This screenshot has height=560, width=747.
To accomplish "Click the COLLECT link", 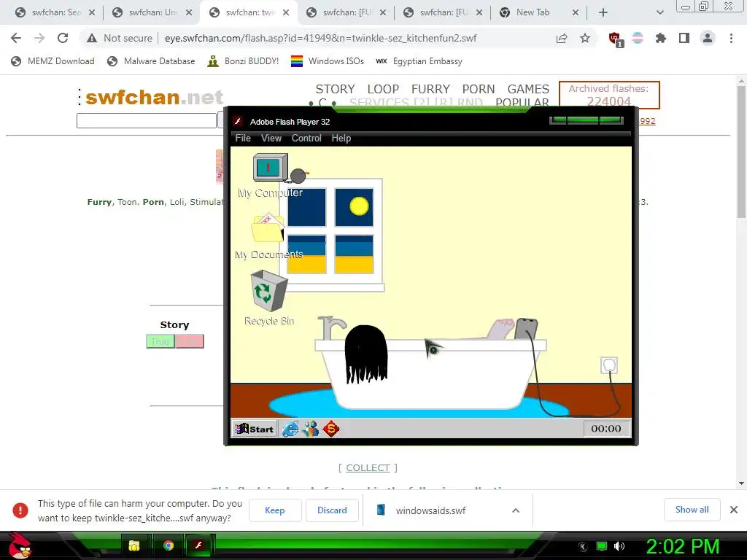I will [x=368, y=467].
